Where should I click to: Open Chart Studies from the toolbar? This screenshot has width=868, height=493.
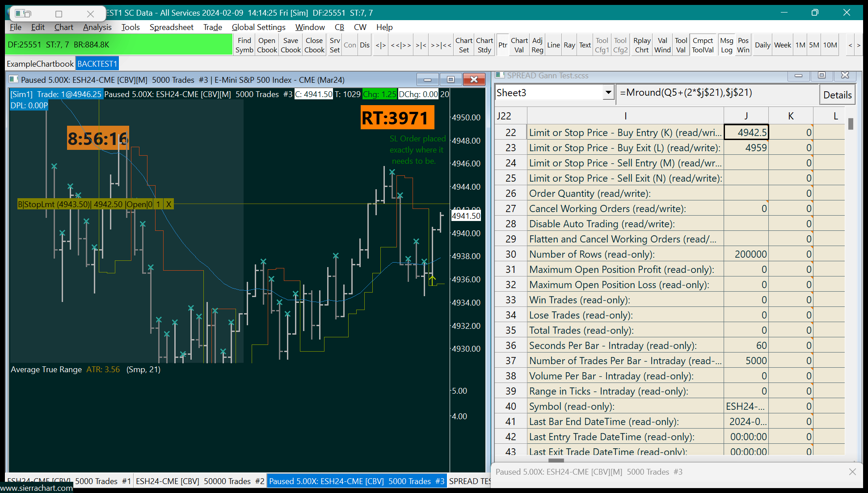485,45
